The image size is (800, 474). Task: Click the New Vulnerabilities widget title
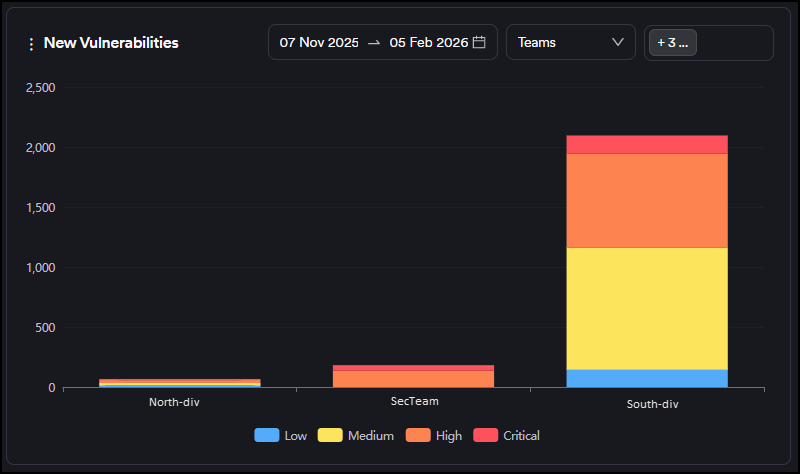[111, 43]
